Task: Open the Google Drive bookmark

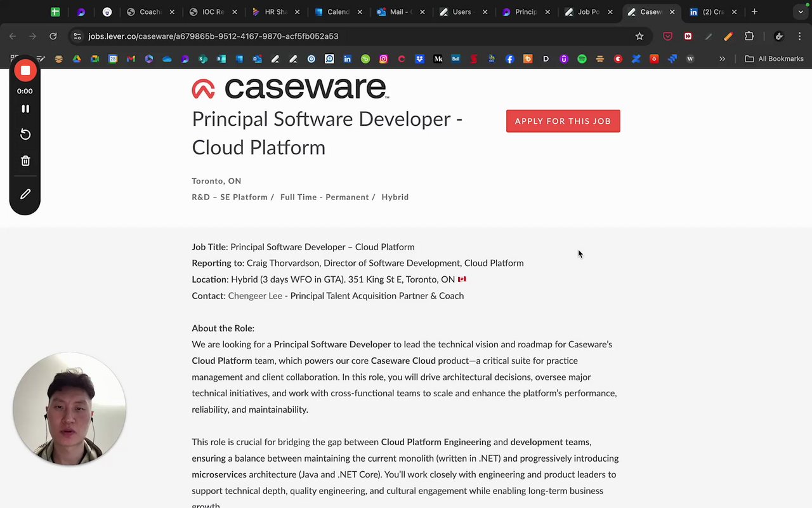Action: coord(77,58)
